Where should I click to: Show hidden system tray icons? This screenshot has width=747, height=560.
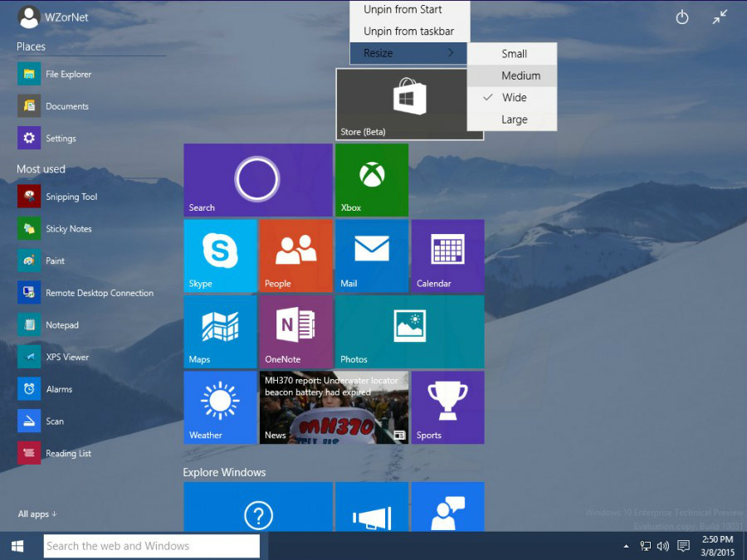coord(626,546)
